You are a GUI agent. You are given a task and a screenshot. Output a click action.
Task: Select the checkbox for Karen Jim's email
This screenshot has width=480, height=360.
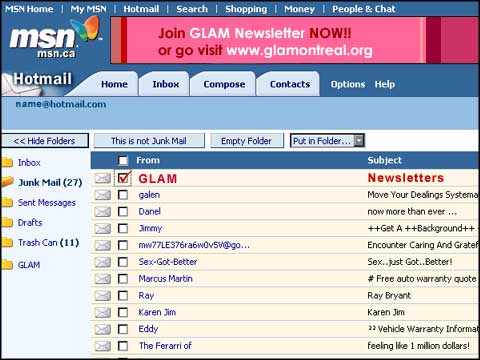coord(123,312)
